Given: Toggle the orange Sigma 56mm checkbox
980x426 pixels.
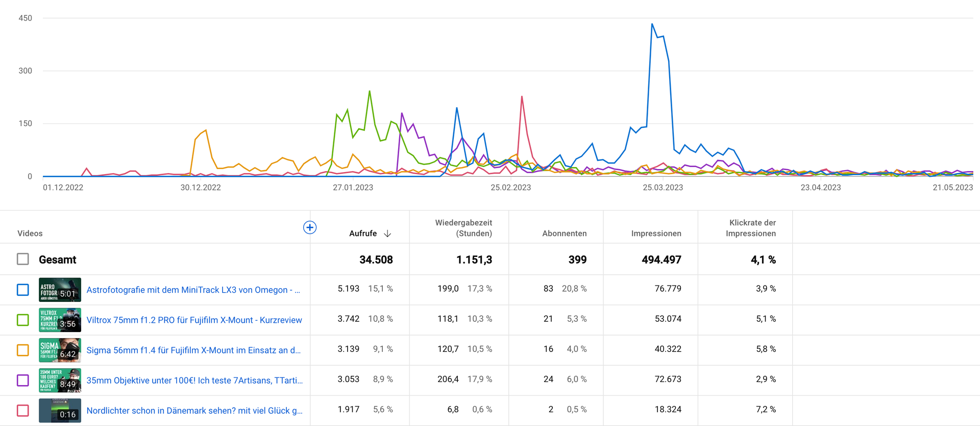Looking at the screenshot, I should pos(23,350).
